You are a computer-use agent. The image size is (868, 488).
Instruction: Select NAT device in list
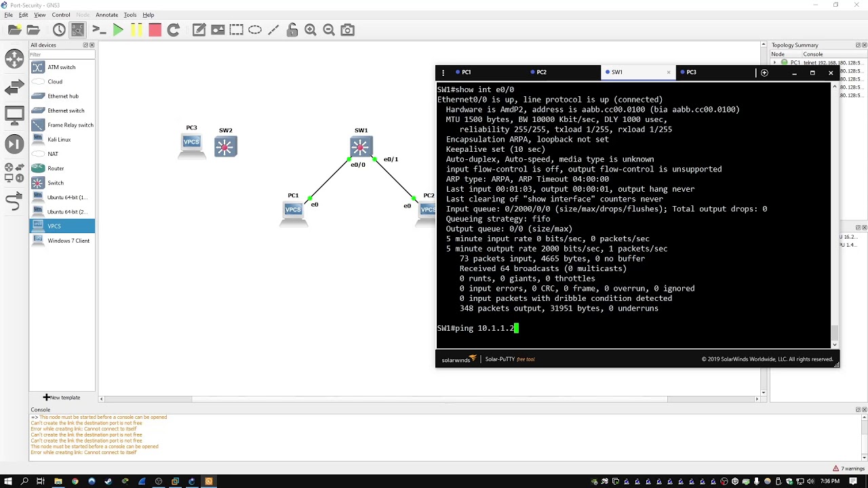point(62,154)
